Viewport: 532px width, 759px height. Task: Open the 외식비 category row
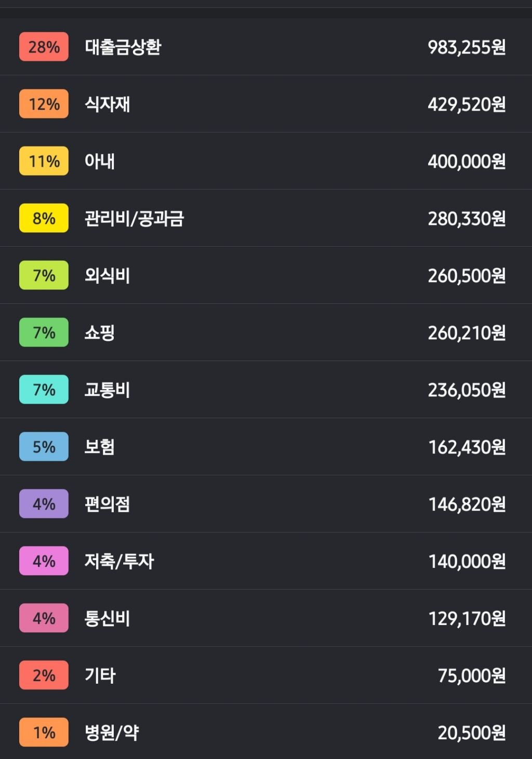[266, 275]
